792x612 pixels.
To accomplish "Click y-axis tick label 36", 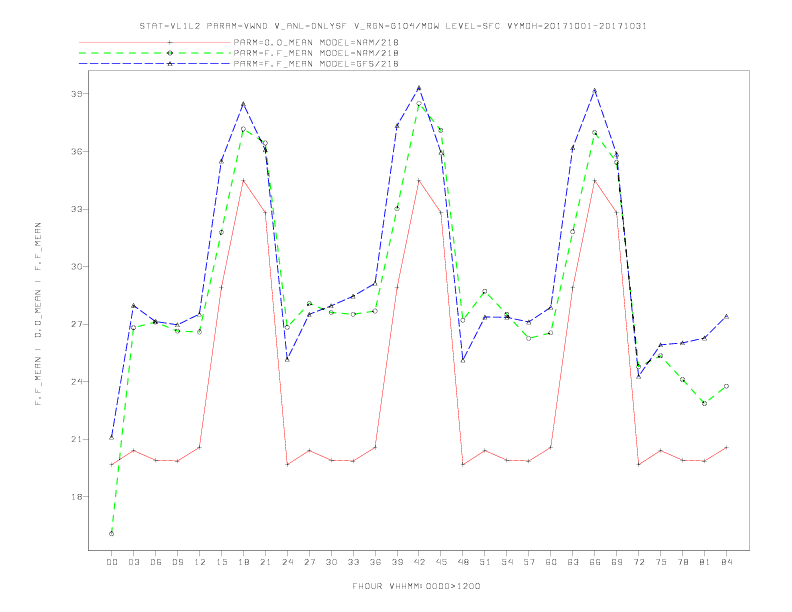I will point(76,151).
